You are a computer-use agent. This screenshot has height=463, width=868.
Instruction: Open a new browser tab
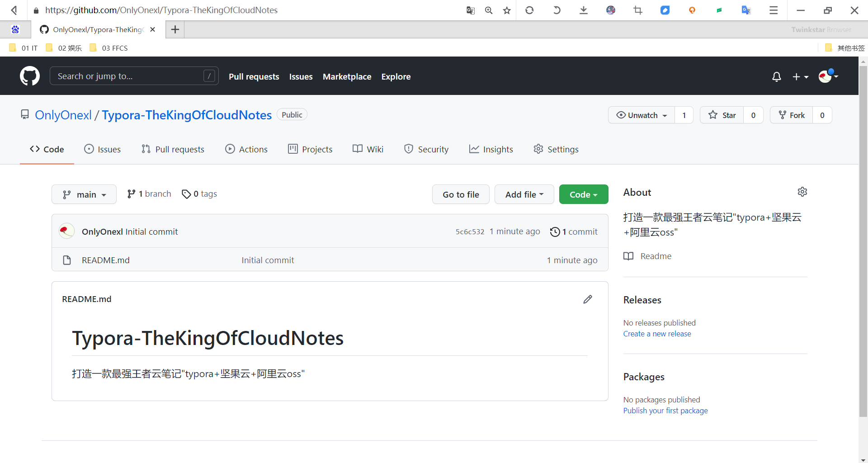175,29
